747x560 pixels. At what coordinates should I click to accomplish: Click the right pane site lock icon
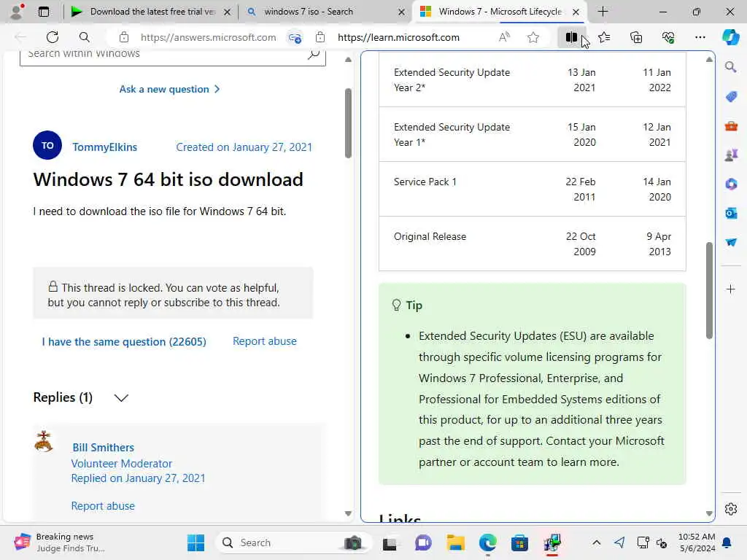[x=320, y=37]
